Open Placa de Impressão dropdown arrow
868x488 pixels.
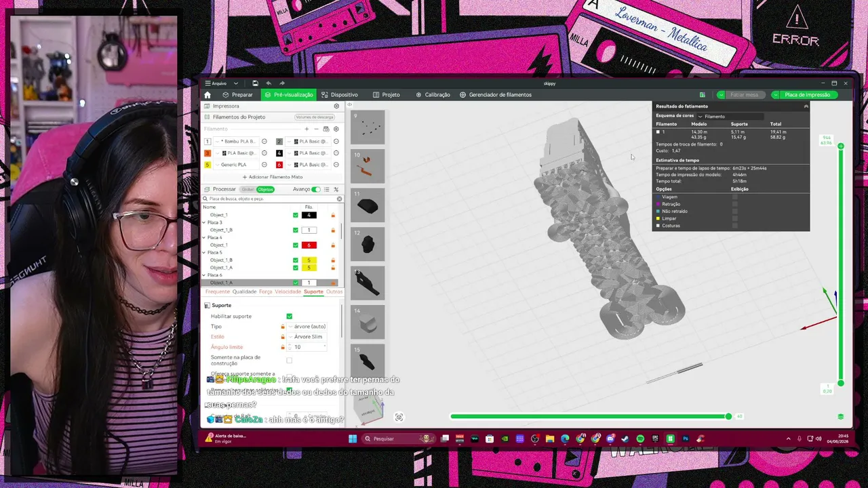[776, 95]
